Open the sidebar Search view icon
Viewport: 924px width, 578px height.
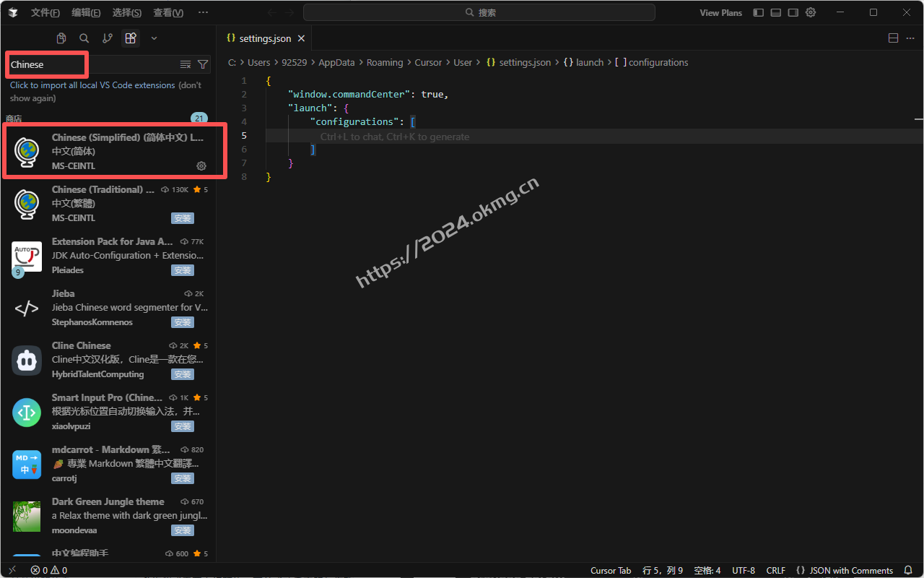click(84, 38)
